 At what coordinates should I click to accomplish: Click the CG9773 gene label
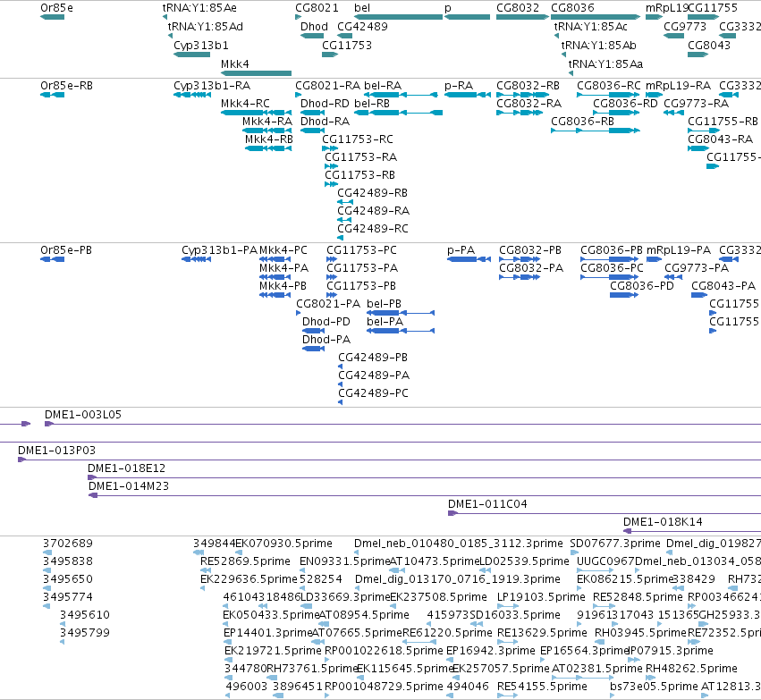click(x=685, y=27)
